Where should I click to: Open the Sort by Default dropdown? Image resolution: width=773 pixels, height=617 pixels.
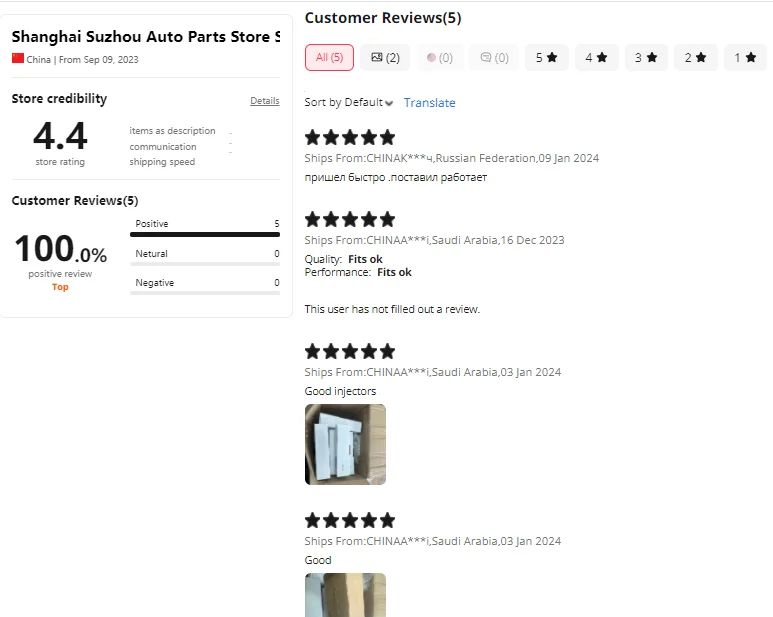coord(349,103)
